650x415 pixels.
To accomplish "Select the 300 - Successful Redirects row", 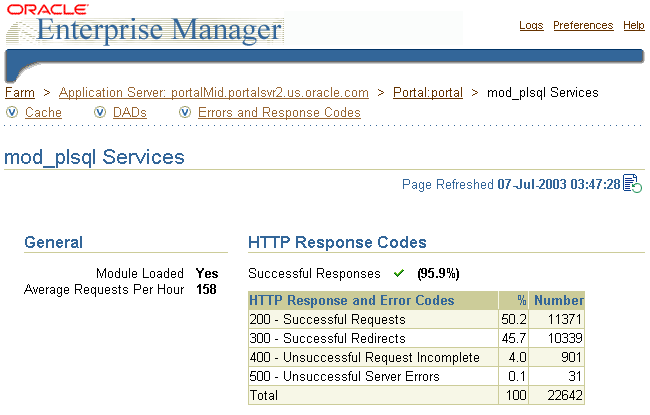I will [416, 338].
